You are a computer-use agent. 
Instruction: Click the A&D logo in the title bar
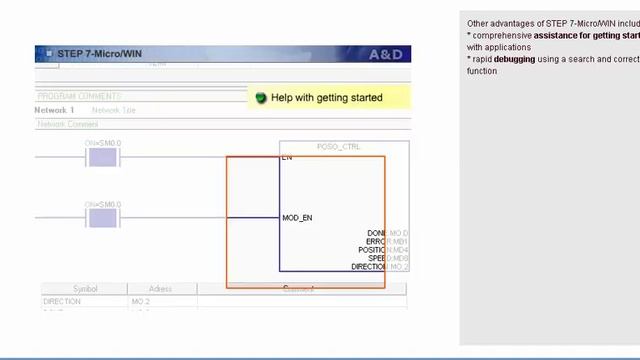(386, 54)
